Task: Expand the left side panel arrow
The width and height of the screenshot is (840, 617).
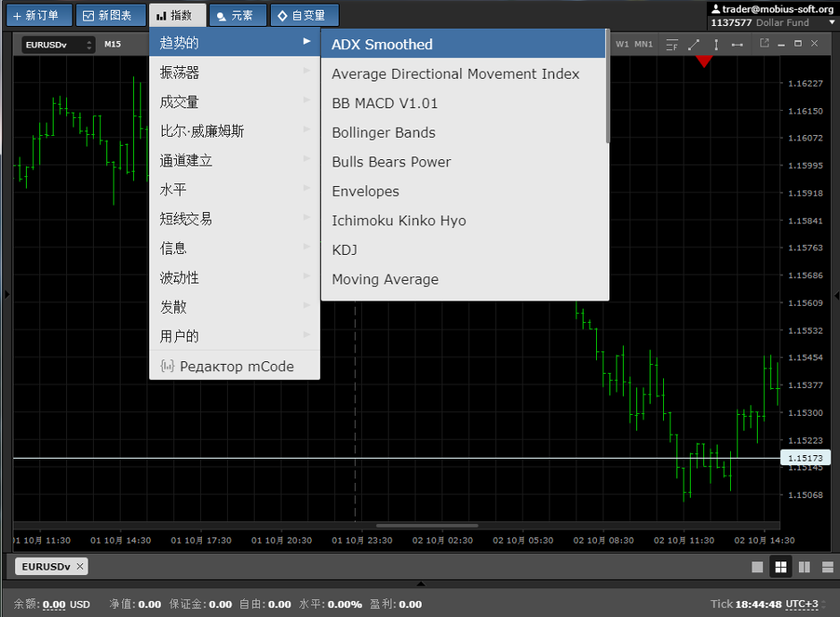Action: click(x=6, y=294)
